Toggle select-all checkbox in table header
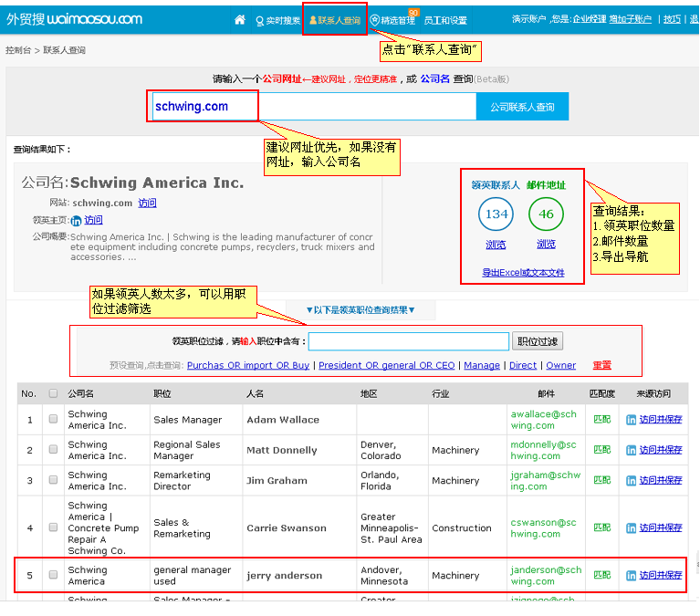700x616 pixels. coord(53,393)
